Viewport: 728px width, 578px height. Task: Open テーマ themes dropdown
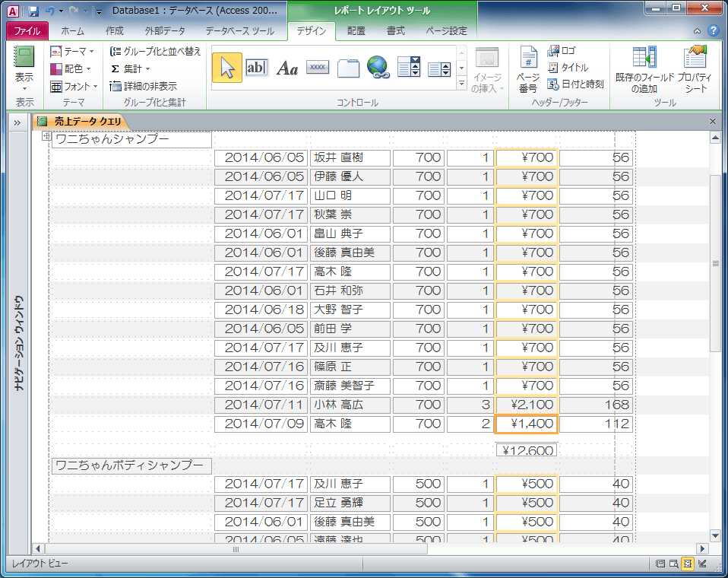[x=72, y=51]
